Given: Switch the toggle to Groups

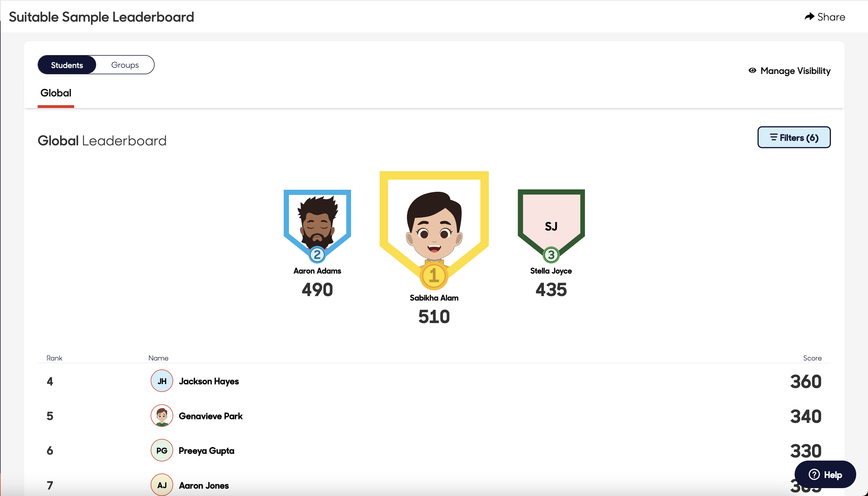Looking at the screenshot, I should [x=125, y=64].
